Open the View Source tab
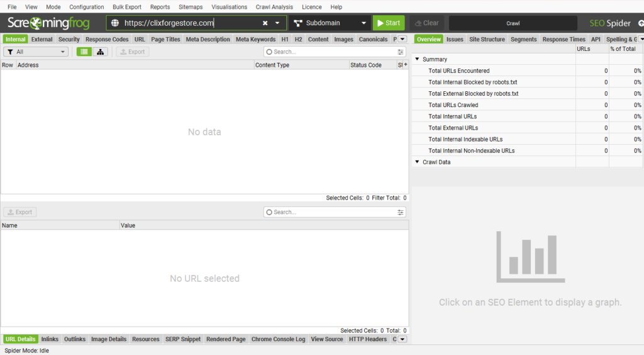The image size is (644, 355). (327, 339)
